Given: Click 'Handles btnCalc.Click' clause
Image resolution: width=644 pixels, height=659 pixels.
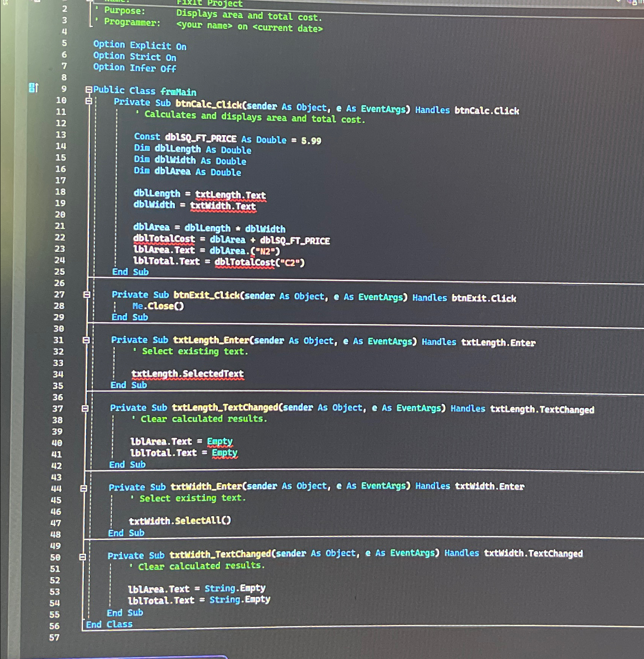Looking at the screenshot, I should click(x=467, y=110).
